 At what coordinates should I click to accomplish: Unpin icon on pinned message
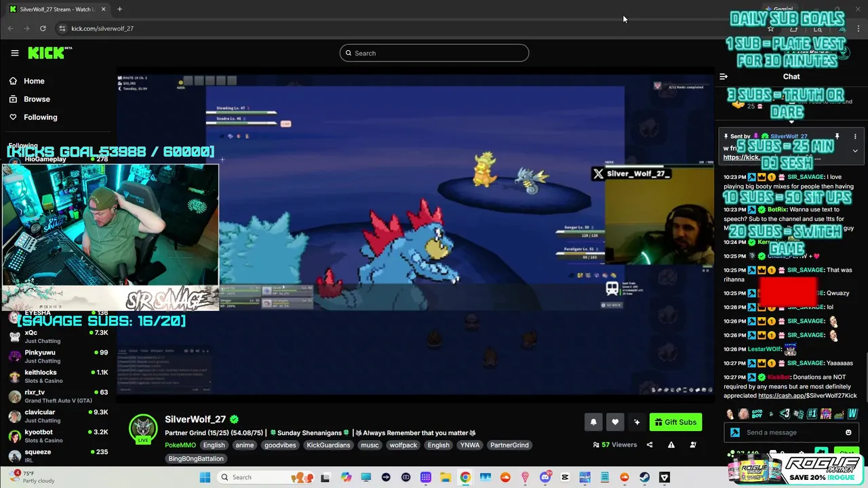[x=837, y=136]
